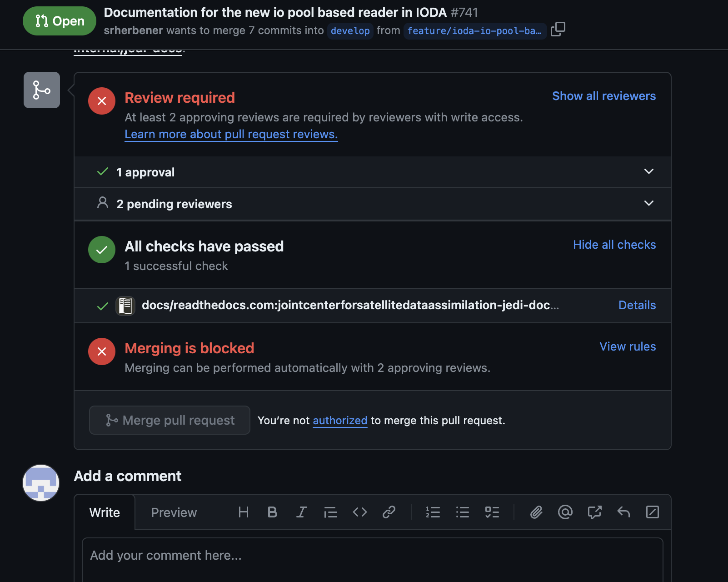Viewport: 728px width, 582px height.
Task: Insert a task list in comment
Action: coord(492,512)
